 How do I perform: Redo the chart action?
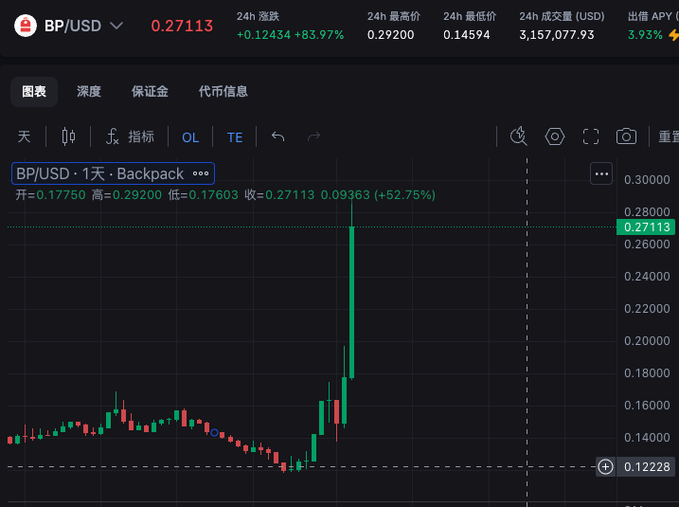pos(314,137)
